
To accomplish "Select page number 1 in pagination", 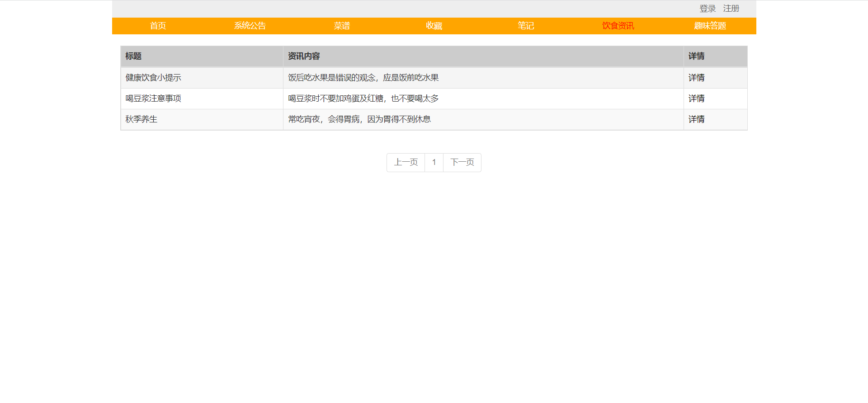I will click(434, 163).
